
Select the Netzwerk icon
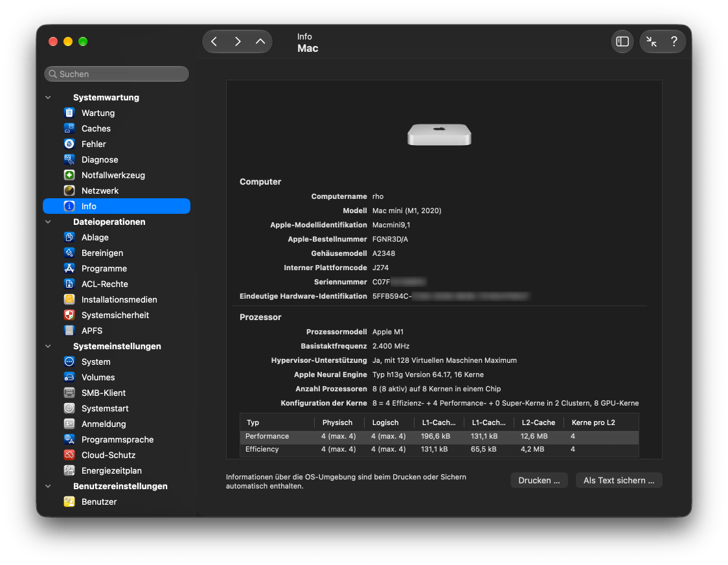[x=69, y=190]
